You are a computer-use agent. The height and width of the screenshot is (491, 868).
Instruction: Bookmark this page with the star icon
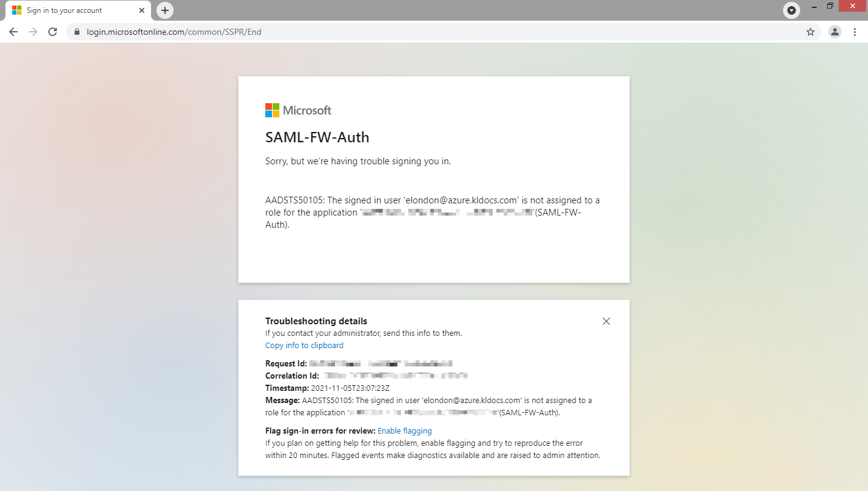click(810, 31)
